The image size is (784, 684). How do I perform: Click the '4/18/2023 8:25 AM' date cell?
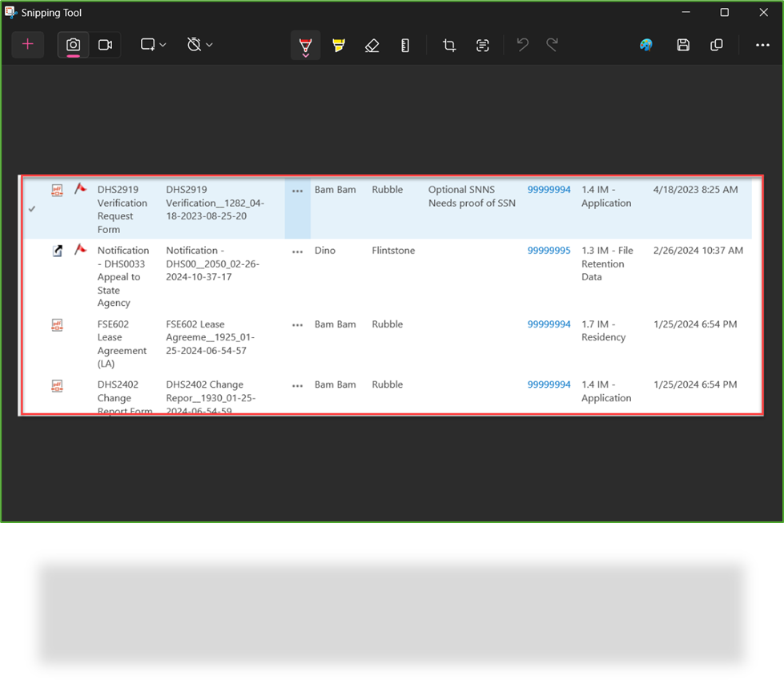click(695, 190)
